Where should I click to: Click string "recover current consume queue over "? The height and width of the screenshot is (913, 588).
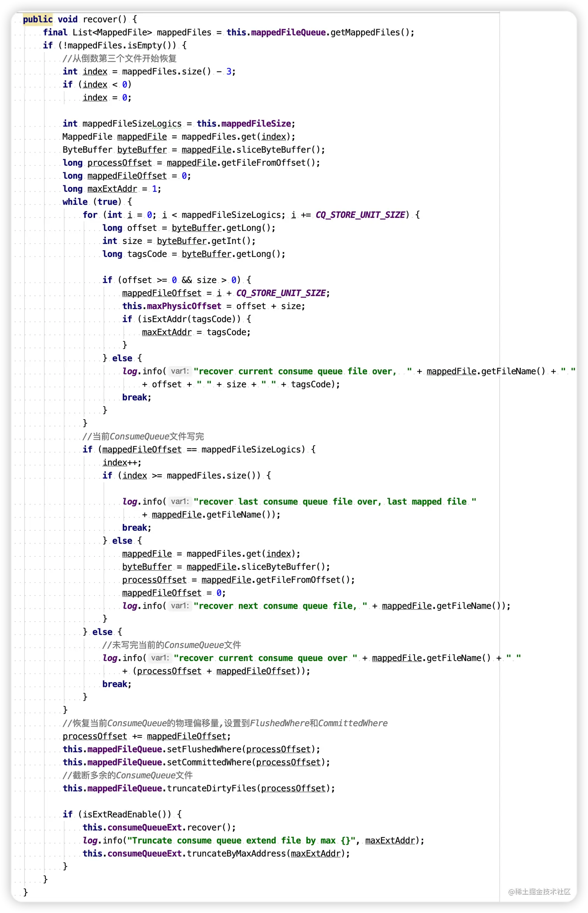tap(266, 658)
